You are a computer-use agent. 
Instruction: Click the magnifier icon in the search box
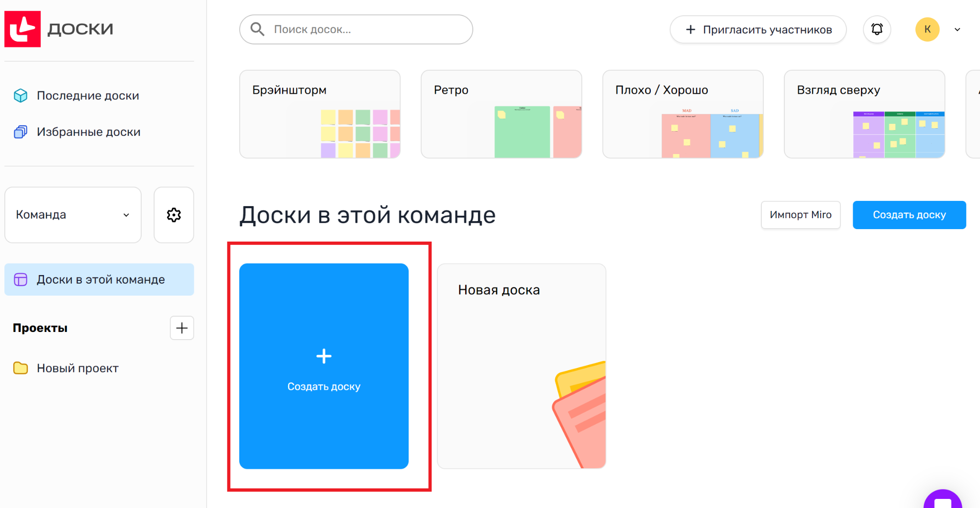pyautogui.click(x=257, y=29)
